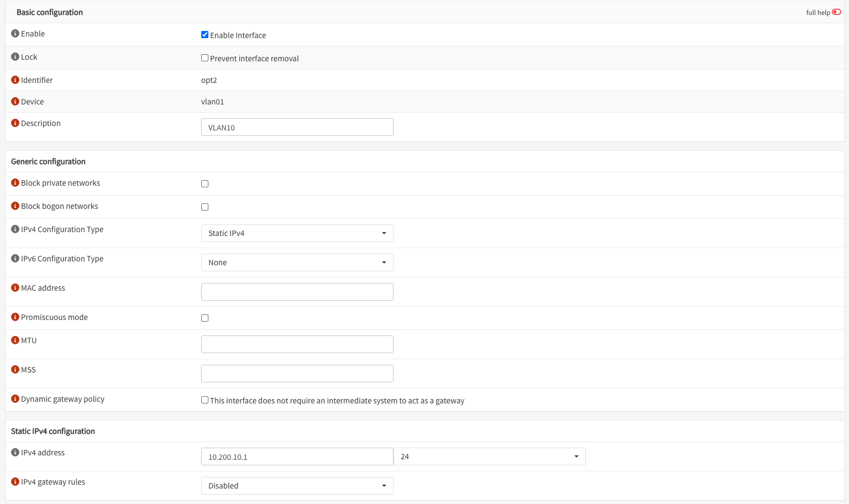This screenshot has width=849, height=504.
Task: Click the help icon beside MAC address
Action: 15,288
